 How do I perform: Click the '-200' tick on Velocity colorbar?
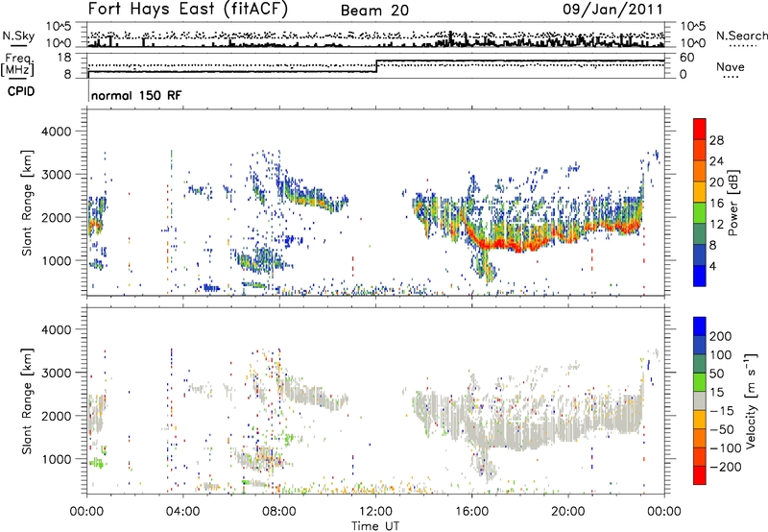[724, 467]
